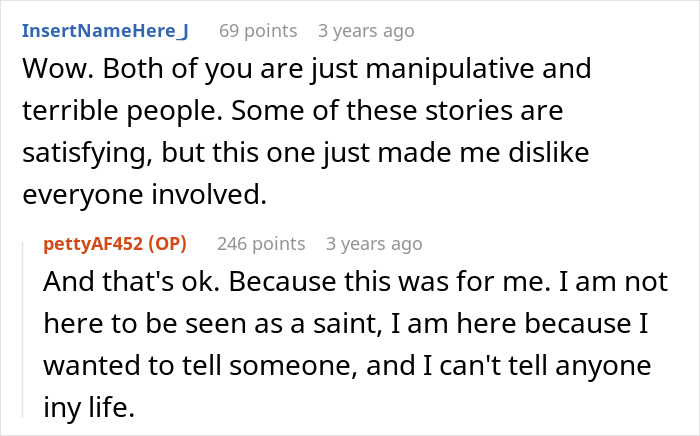Click the word 'saint' in the reply
Image resolution: width=700 pixels, height=436 pixels.
346,324
